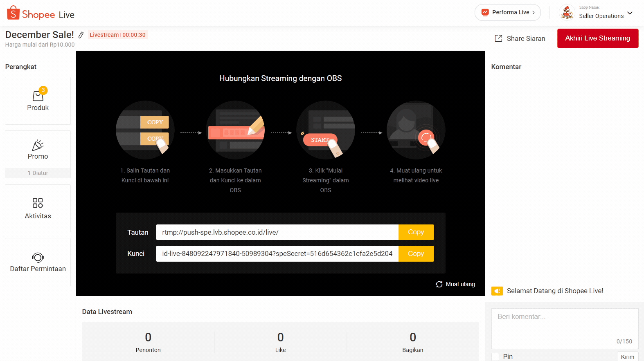Tick the Pin checkbox

495,357
